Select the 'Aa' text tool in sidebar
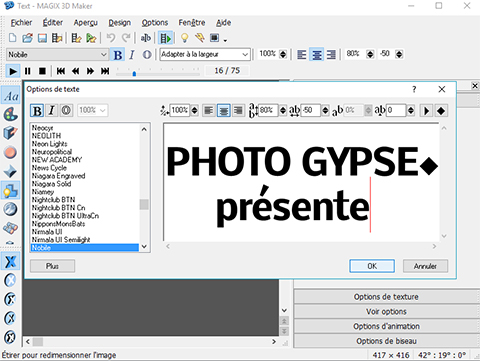 click(11, 96)
